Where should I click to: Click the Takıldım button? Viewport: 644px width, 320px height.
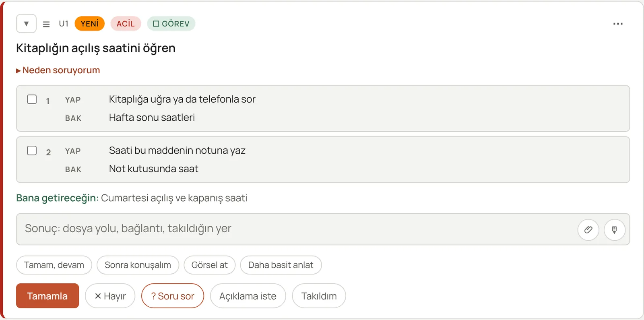click(x=319, y=296)
